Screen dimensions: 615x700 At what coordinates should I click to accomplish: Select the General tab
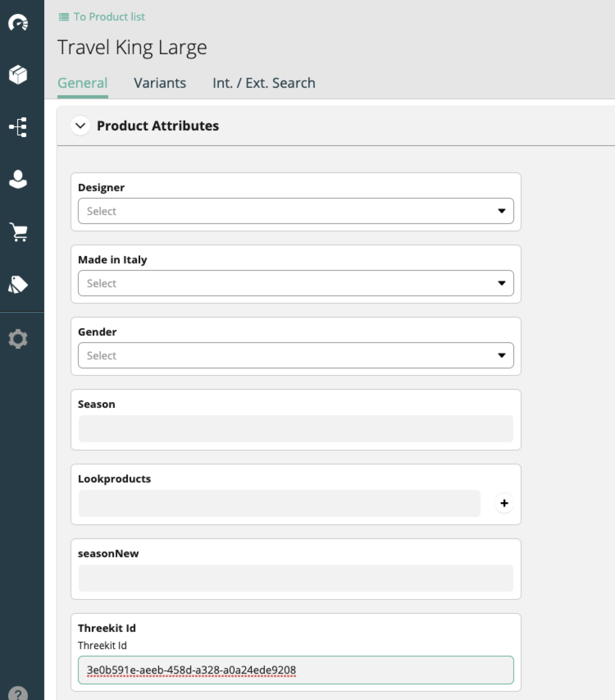(x=82, y=83)
